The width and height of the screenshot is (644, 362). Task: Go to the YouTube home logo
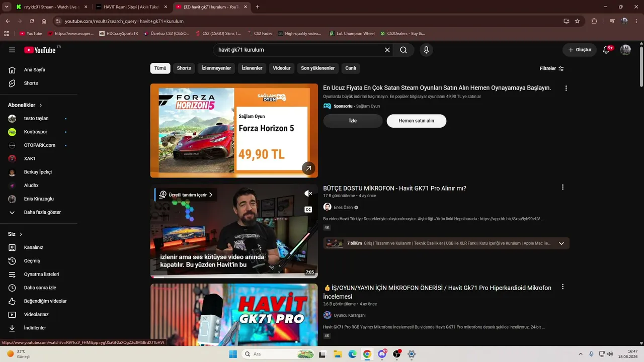40,50
